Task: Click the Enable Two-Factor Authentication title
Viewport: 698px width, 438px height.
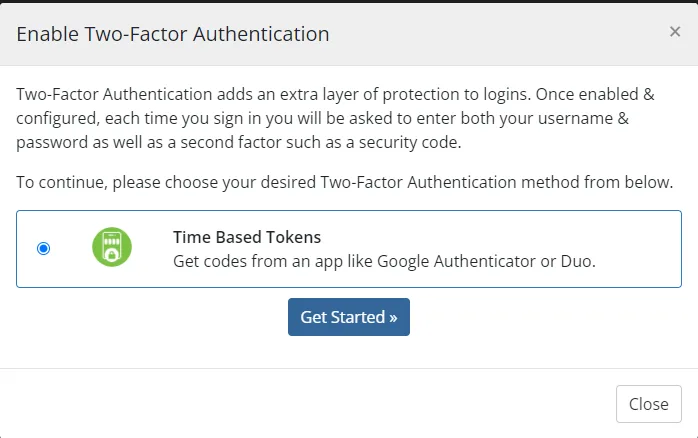Action: 173,34
